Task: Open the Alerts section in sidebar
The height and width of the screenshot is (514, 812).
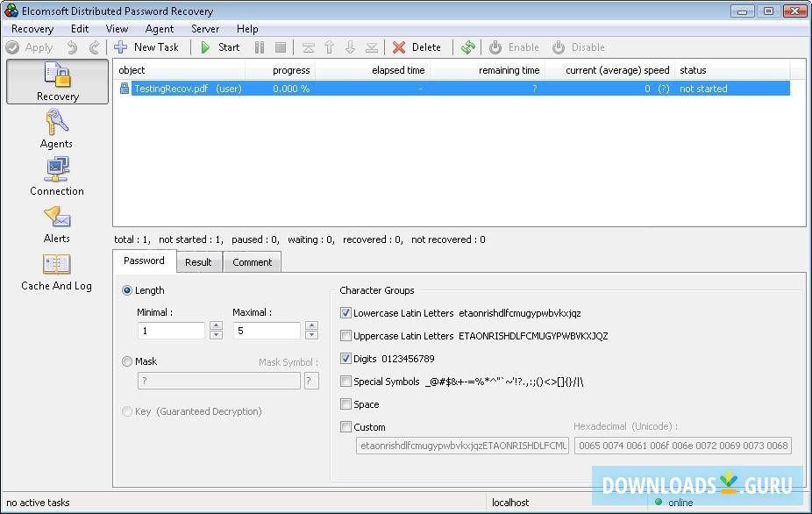Action: (x=56, y=225)
